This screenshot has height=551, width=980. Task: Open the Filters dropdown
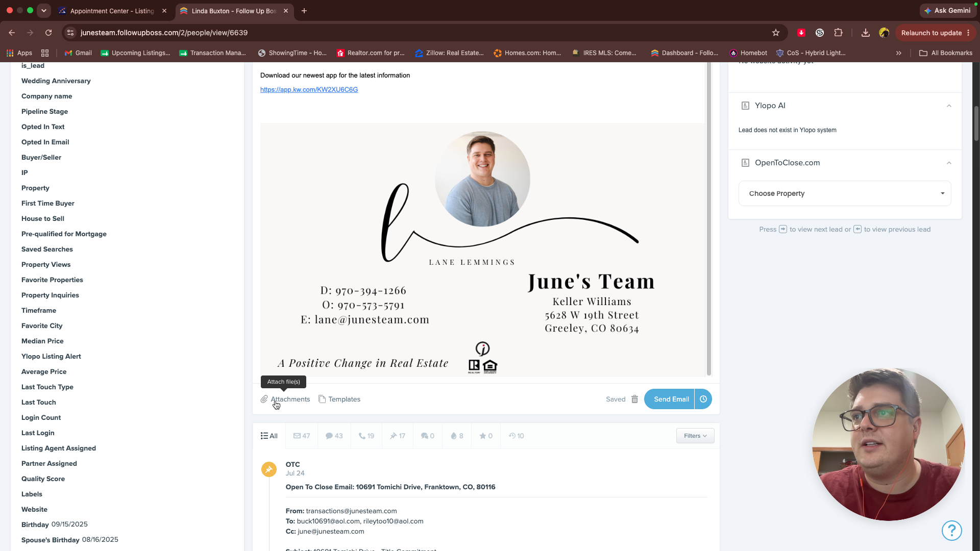(x=695, y=436)
